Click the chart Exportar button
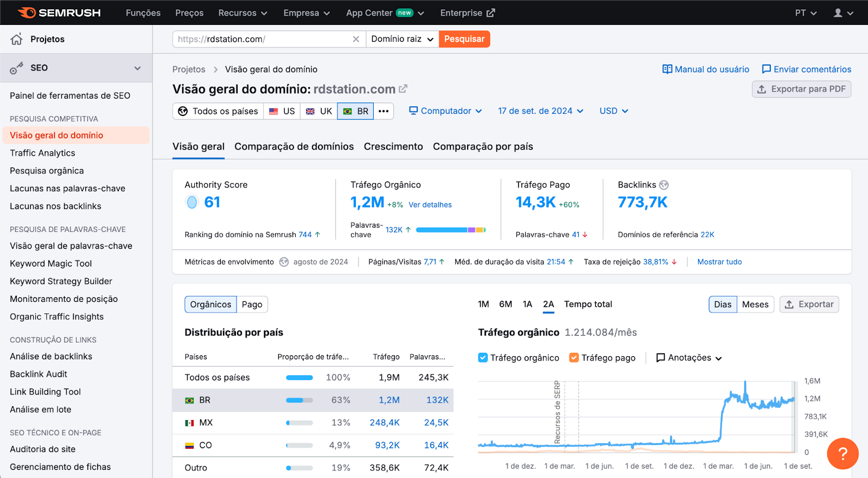This screenshot has width=868, height=478. (809, 305)
